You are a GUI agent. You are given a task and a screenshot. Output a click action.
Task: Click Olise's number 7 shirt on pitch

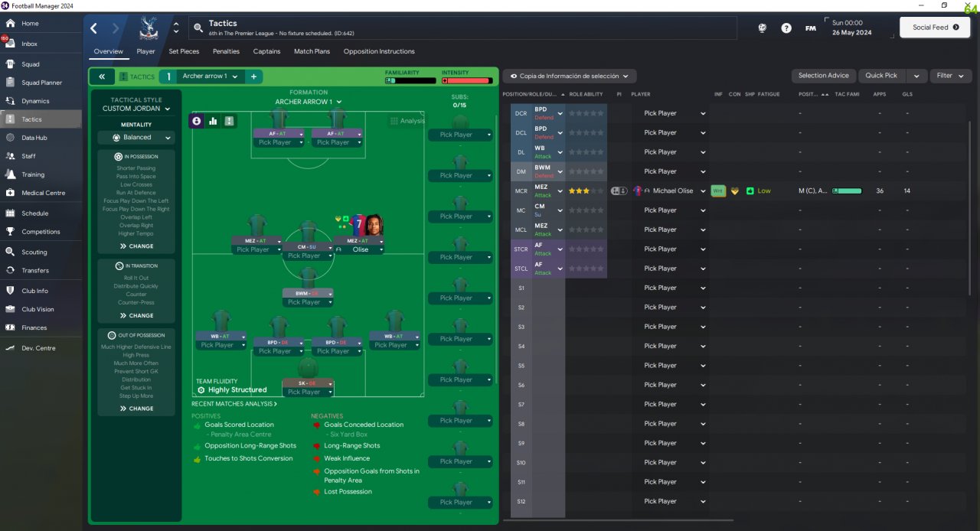(358, 226)
